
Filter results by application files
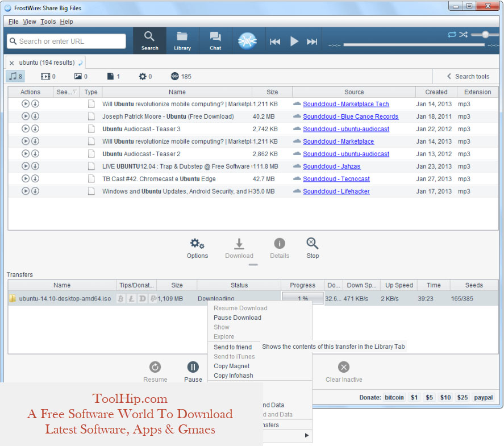[x=145, y=77]
